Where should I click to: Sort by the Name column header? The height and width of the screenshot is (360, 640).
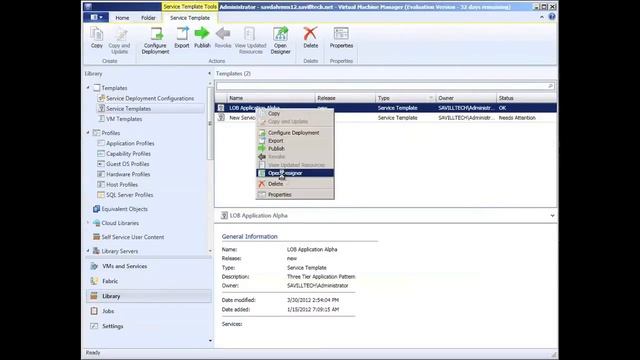pos(271,98)
